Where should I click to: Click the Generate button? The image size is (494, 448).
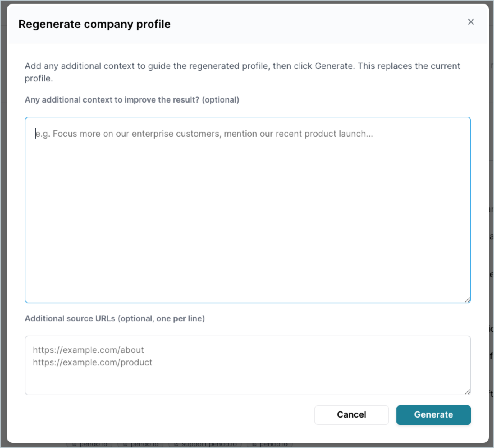pyautogui.click(x=433, y=415)
